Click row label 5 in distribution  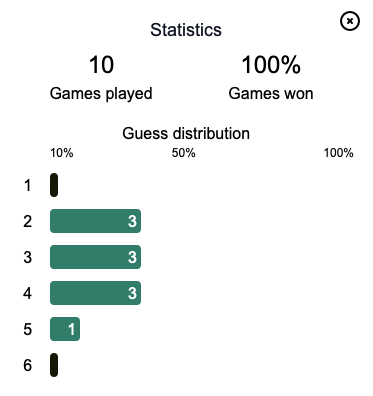coord(28,329)
